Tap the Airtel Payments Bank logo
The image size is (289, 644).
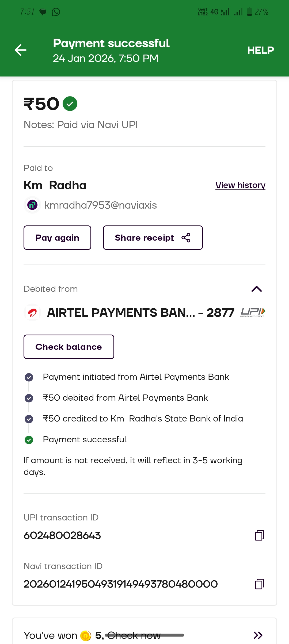click(x=32, y=312)
